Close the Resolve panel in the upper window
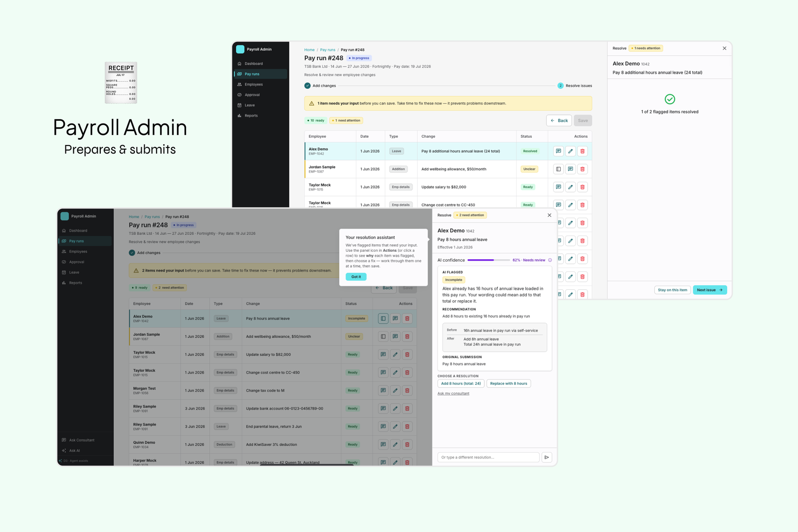 pyautogui.click(x=724, y=48)
